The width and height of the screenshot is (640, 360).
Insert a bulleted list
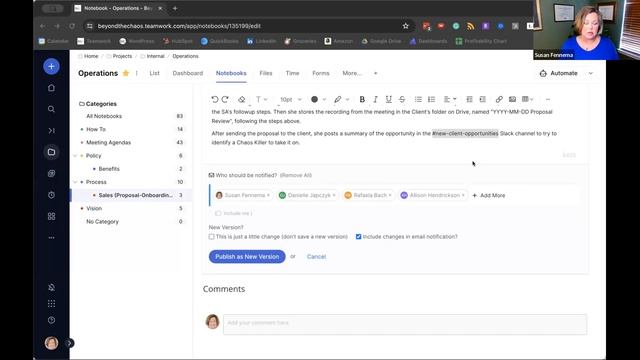click(x=418, y=99)
